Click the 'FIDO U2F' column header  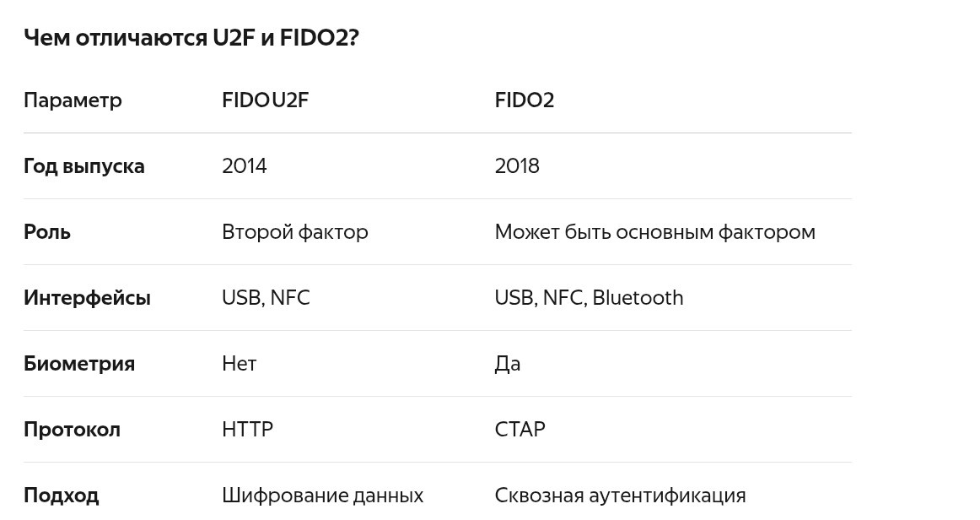click(265, 100)
